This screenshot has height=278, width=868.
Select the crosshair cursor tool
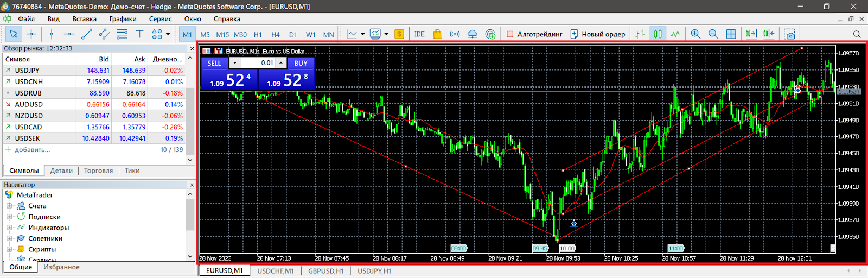[x=31, y=34]
